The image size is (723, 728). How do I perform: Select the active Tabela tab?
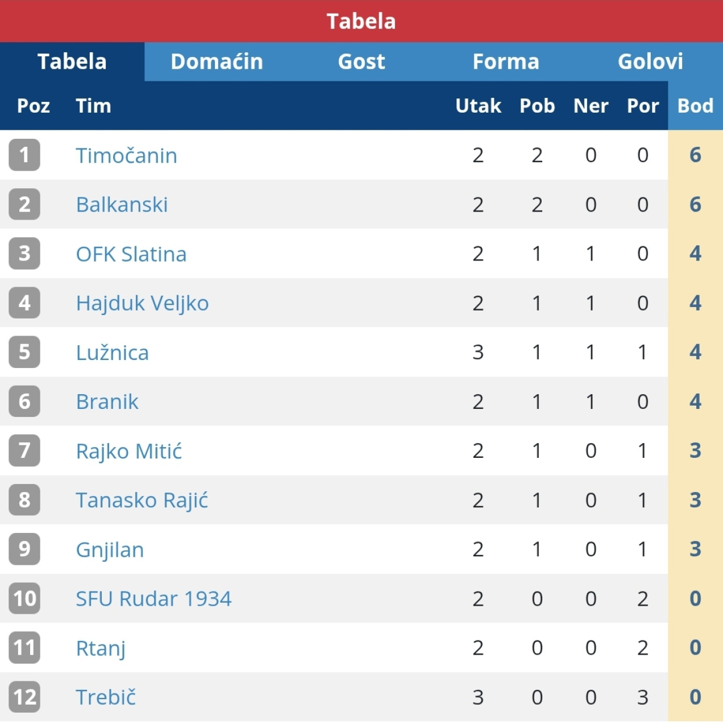(72, 61)
